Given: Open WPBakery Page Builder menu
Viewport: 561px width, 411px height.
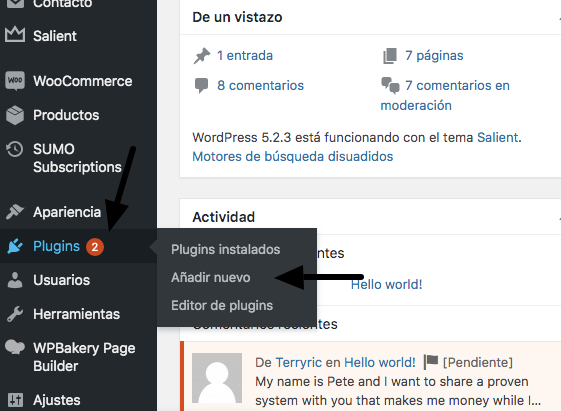Looking at the screenshot, I should [x=84, y=357].
